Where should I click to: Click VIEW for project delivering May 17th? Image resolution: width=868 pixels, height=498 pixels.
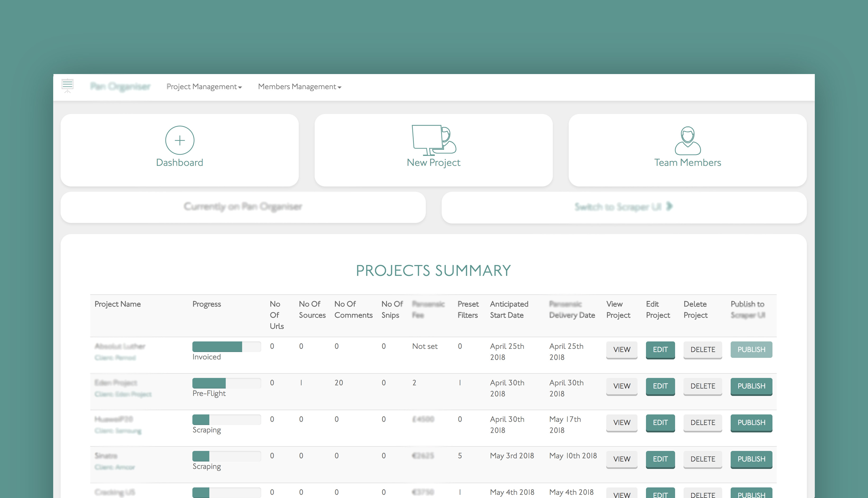click(622, 423)
